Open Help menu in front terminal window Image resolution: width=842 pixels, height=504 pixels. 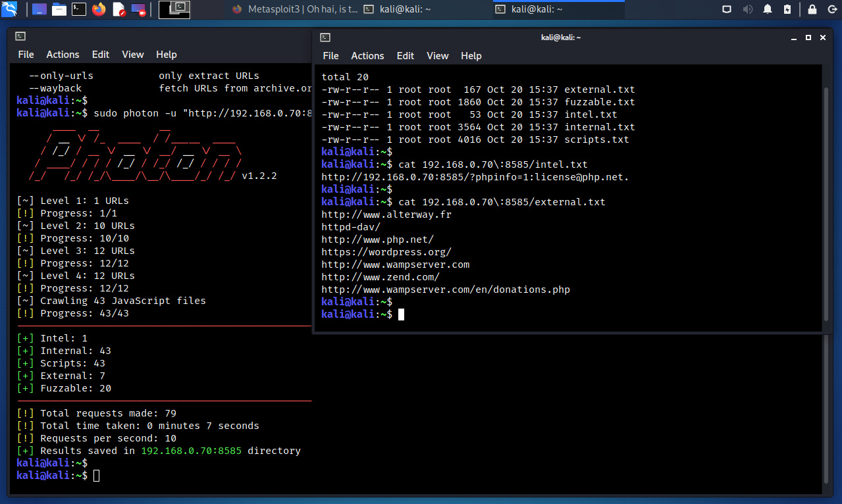[x=471, y=56]
